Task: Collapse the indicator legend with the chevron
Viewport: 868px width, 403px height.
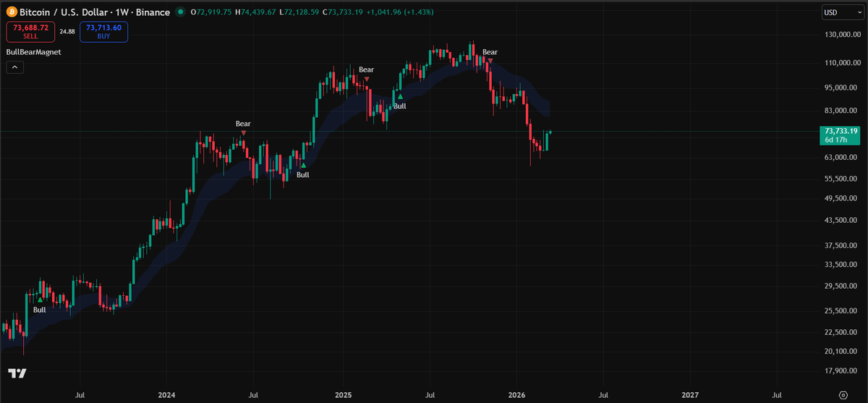Action: (15, 67)
